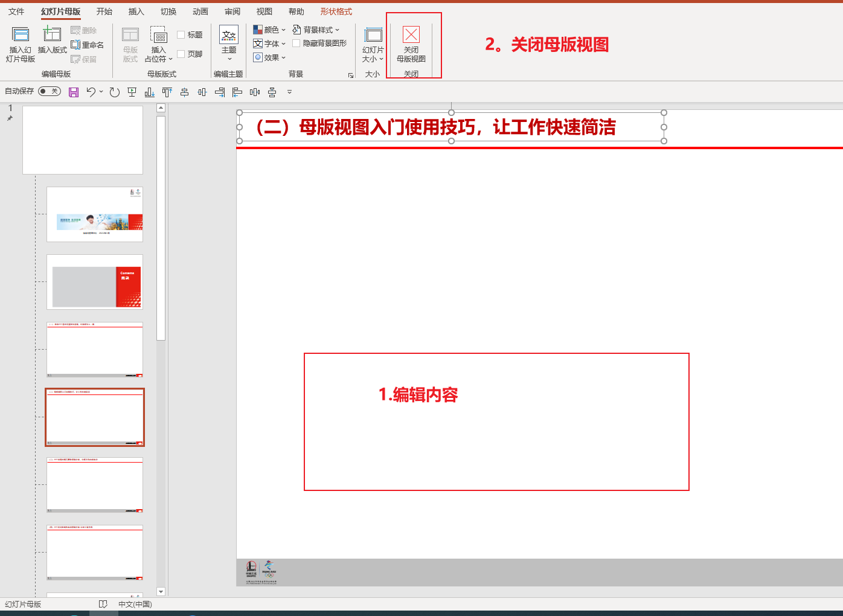The height and width of the screenshot is (616, 843).
Task: Switch to the Shape Format tab
Action: tap(336, 11)
